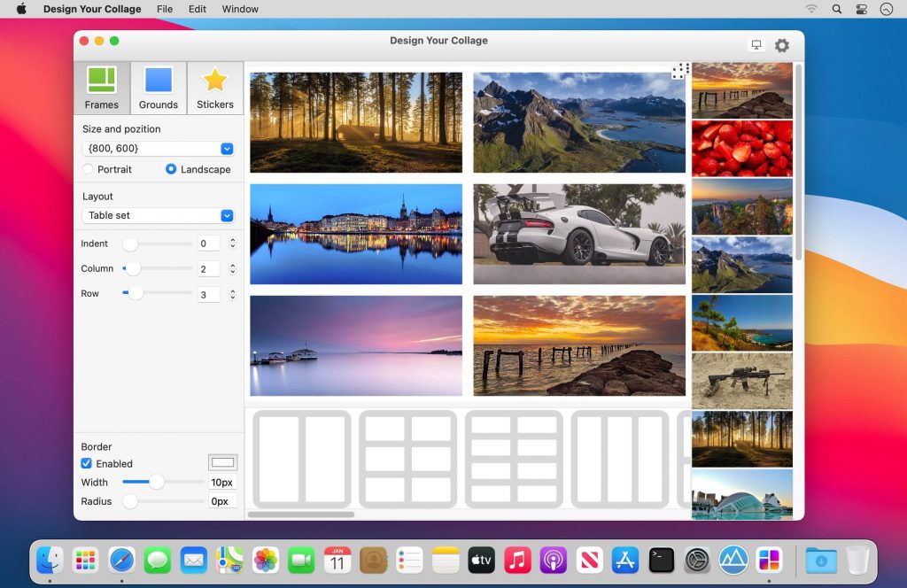Enable the Border checkbox
The width and height of the screenshot is (907, 588).
[x=86, y=463]
